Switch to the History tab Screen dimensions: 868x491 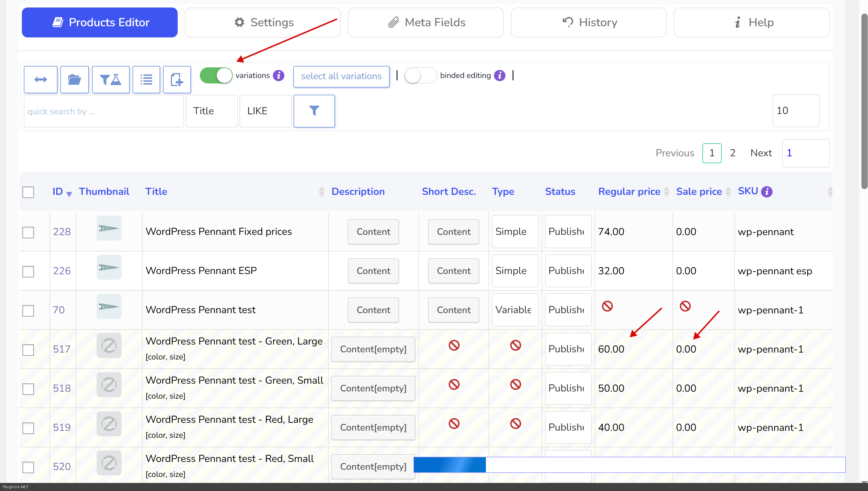588,23
